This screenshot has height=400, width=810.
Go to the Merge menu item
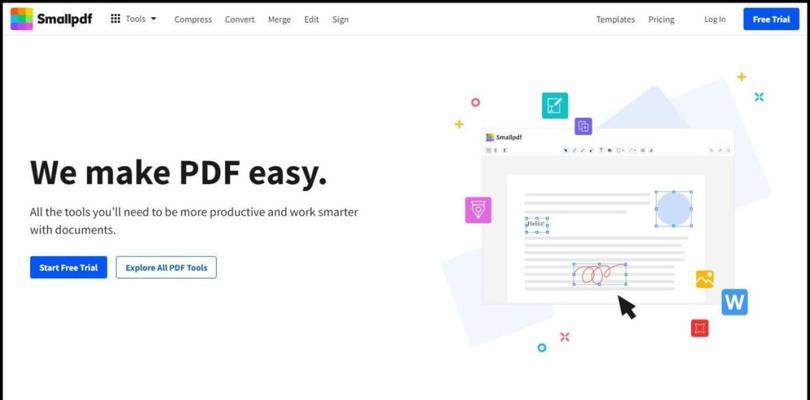click(279, 19)
